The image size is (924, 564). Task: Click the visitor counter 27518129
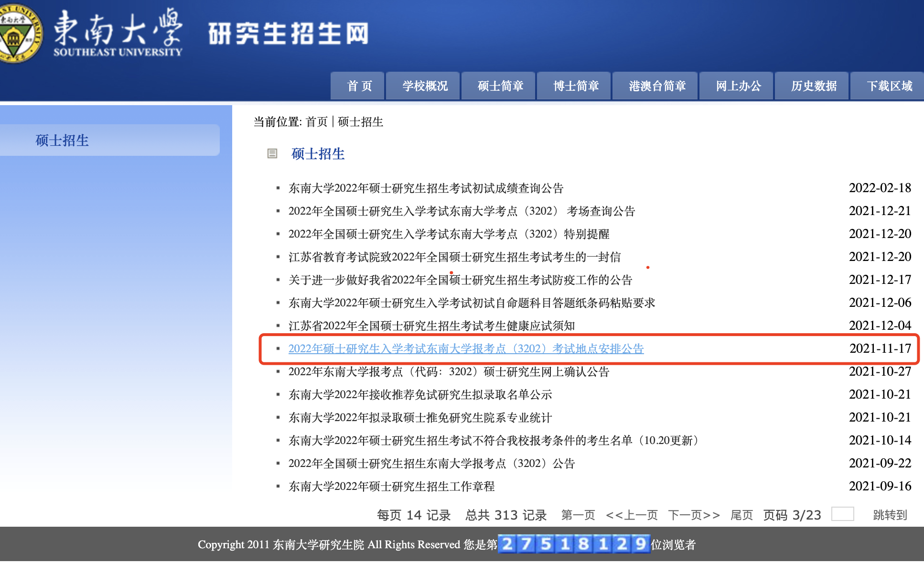[x=574, y=544]
